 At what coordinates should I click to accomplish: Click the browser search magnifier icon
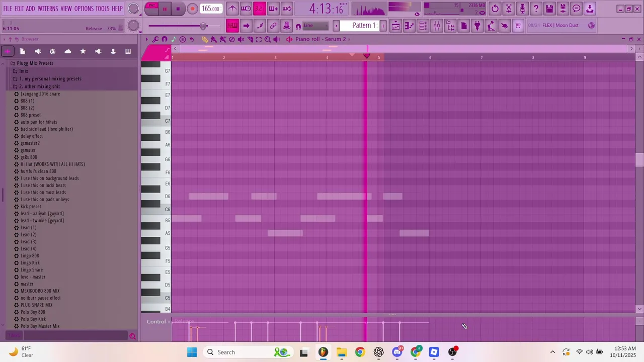(132, 336)
